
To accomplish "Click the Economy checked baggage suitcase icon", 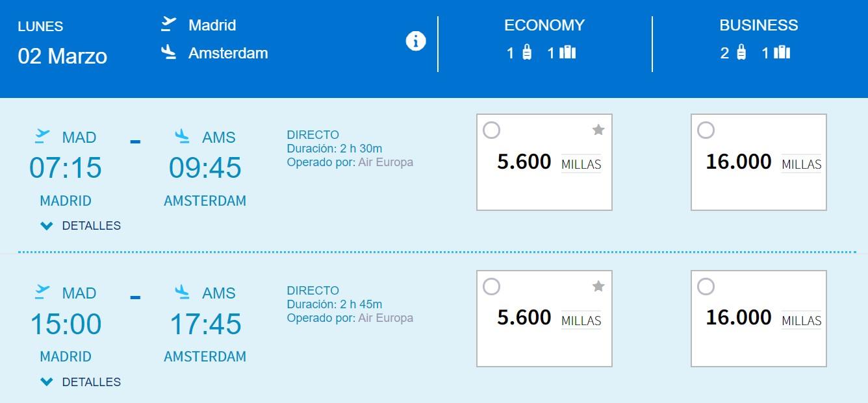I will pos(568,53).
